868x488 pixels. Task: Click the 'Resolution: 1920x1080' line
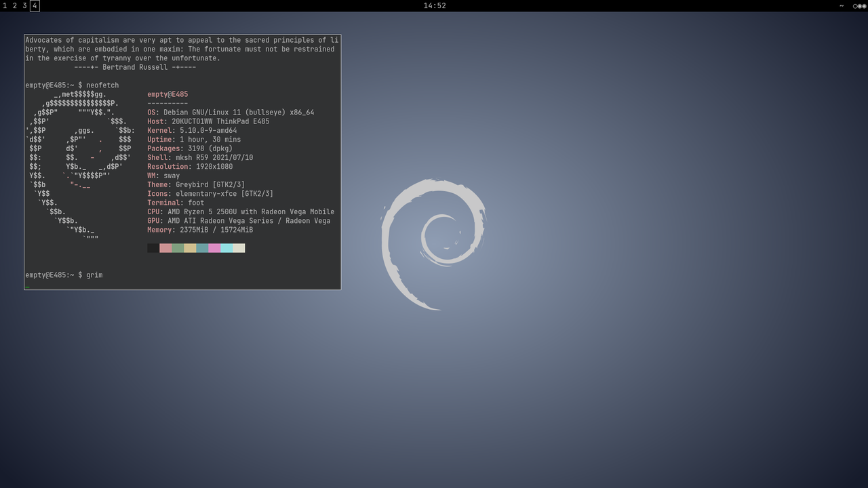click(190, 167)
